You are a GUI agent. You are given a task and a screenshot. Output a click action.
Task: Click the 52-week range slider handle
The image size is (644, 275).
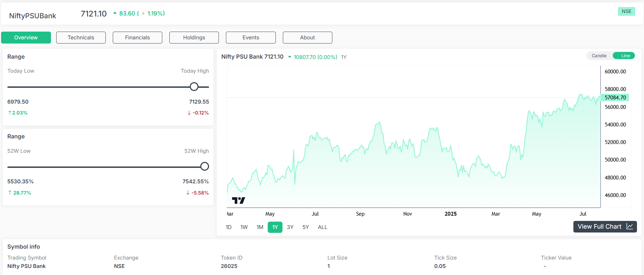tap(204, 166)
